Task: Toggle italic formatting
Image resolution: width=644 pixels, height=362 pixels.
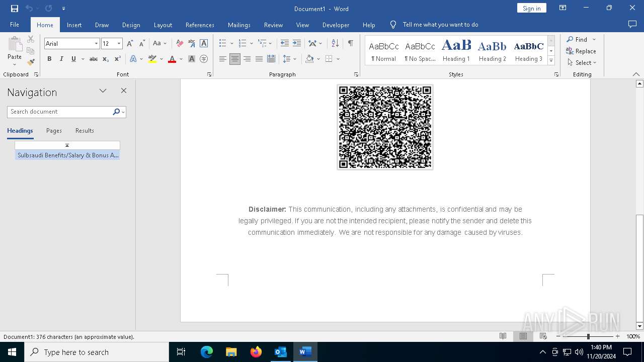Action: pyautogui.click(x=61, y=59)
